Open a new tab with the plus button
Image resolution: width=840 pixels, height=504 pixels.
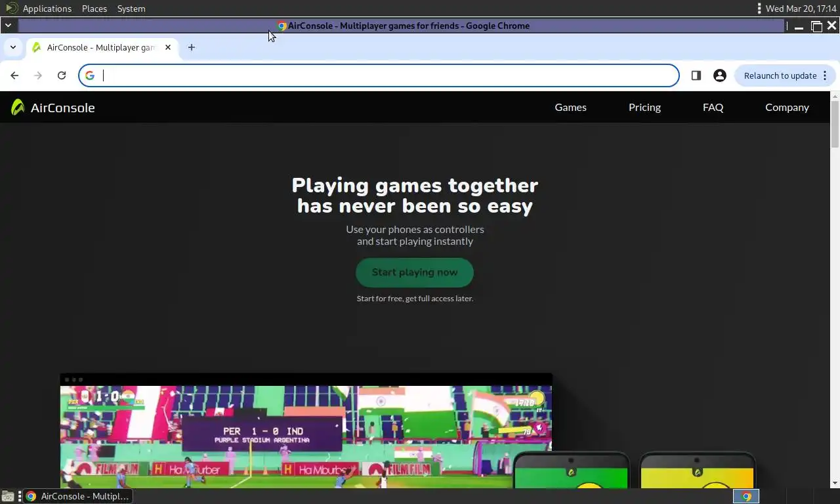pyautogui.click(x=192, y=47)
